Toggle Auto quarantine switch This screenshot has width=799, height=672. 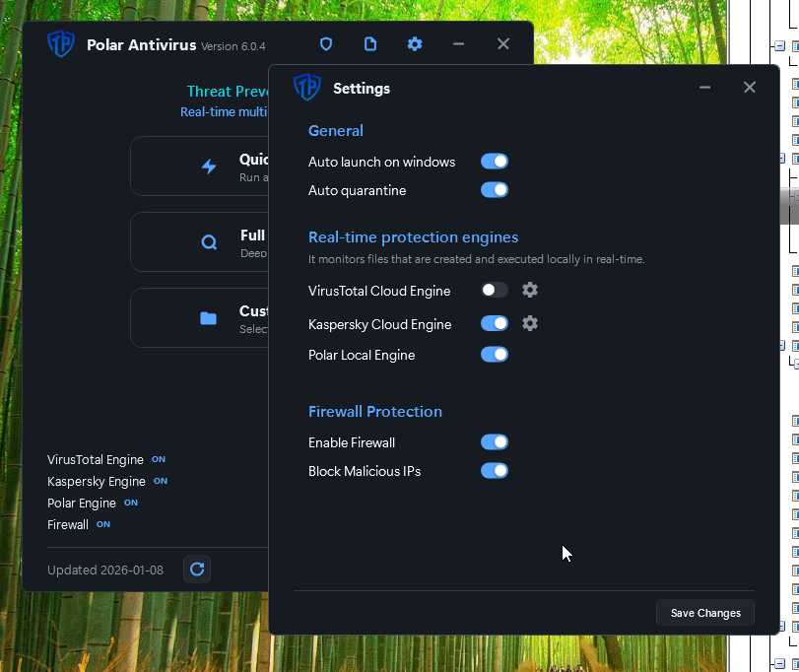click(x=495, y=190)
